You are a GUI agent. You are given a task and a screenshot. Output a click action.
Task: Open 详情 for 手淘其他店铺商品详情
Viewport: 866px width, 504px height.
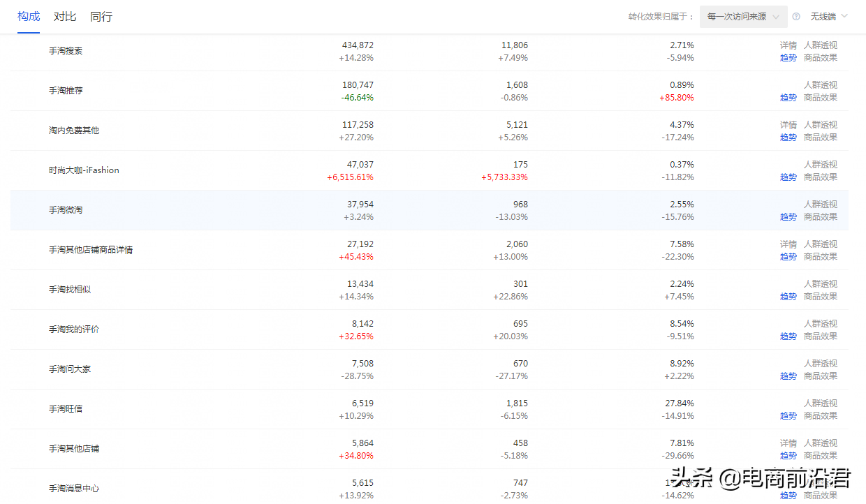coord(788,244)
